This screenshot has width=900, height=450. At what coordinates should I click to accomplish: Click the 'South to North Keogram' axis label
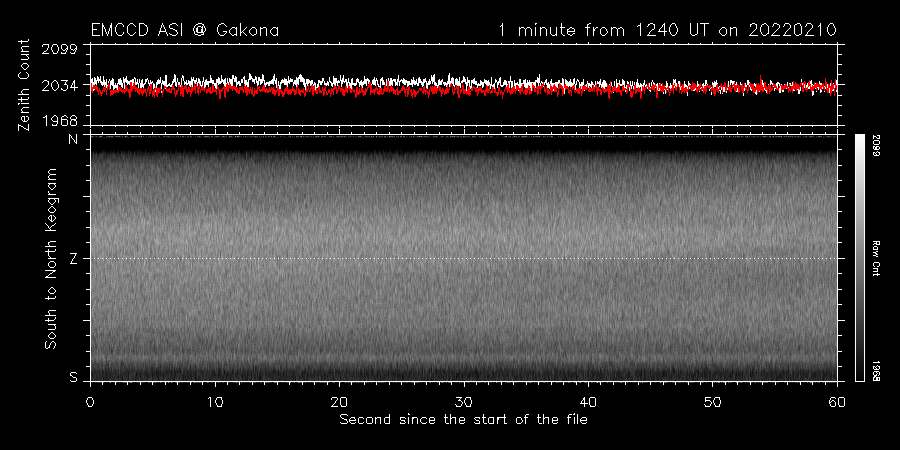coord(51,258)
